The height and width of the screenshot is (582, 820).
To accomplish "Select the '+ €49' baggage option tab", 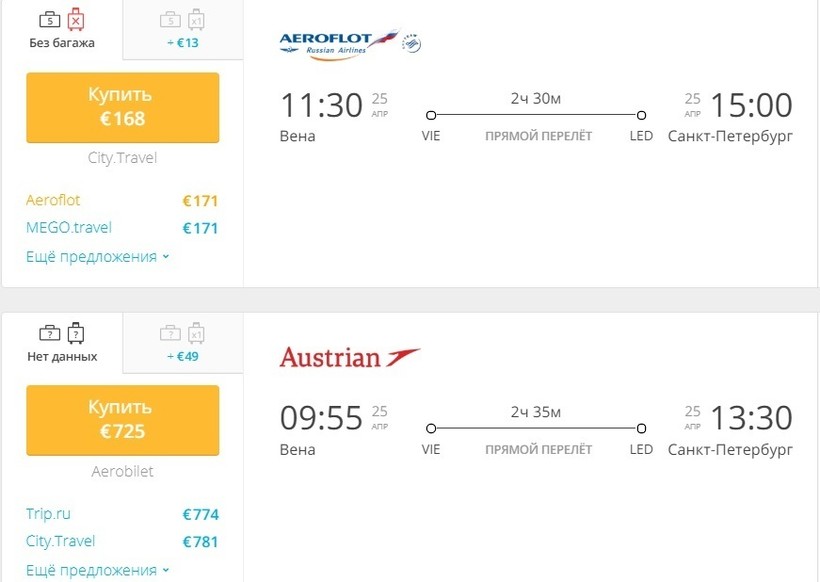I will point(183,342).
